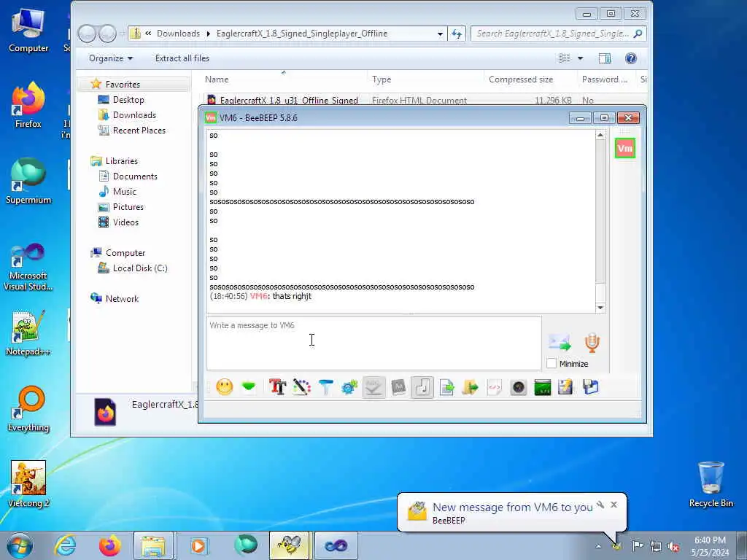The width and height of the screenshot is (747, 560).
Task: Click the round camera screenshot icon
Action: click(519, 387)
